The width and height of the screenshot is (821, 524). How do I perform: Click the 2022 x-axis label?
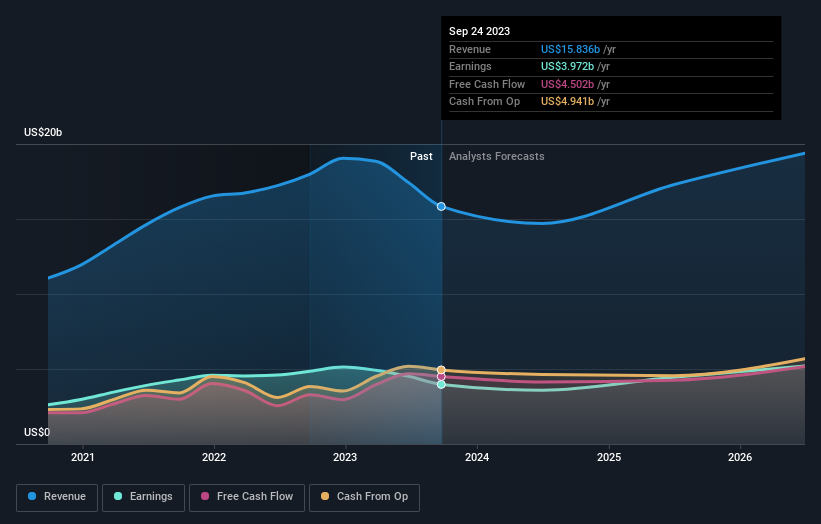click(x=214, y=458)
